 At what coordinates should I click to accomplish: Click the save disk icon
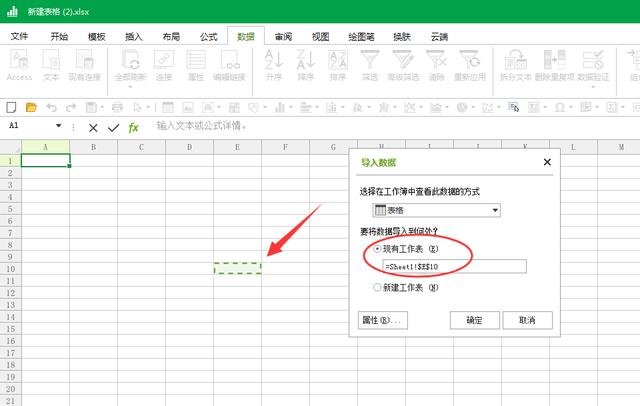(91, 107)
